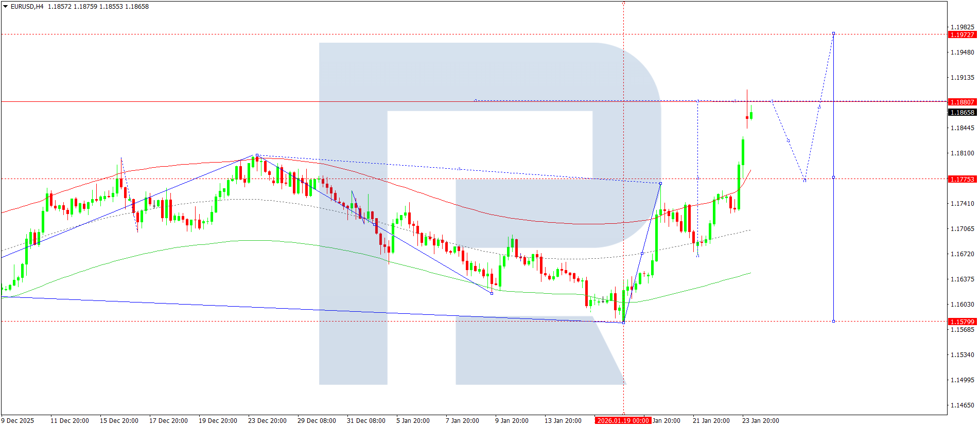Viewport: 980px width, 427px height.
Task: Select the trendline anchor at the 23 Dec peak
Action: (257, 155)
